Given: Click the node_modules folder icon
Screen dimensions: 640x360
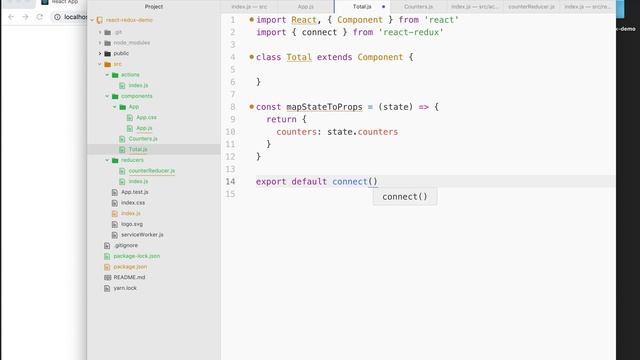Looking at the screenshot, I should pos(108,43).
